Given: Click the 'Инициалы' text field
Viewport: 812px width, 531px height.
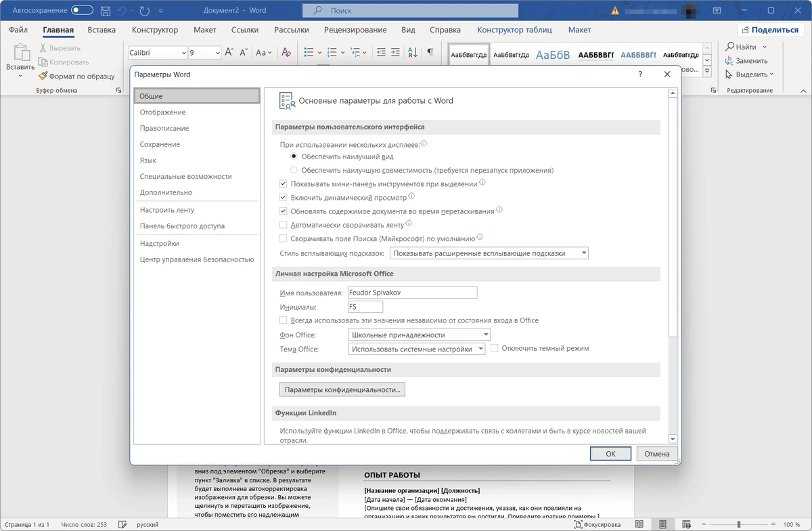Looking at the screenshot, I should coord(365,307).
